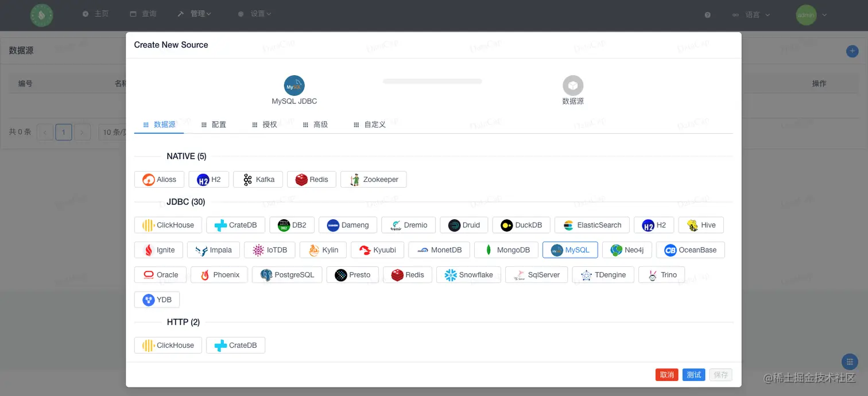This screenshot has width=868, height=396.
Task: Select the SqlServer source
Action: pos(536,274)
